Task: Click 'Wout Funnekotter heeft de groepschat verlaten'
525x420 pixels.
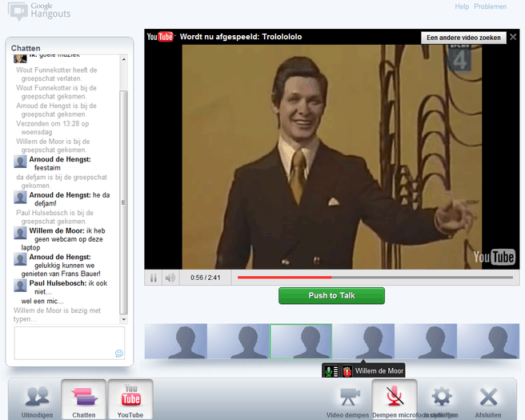Action: coord(57,74)
